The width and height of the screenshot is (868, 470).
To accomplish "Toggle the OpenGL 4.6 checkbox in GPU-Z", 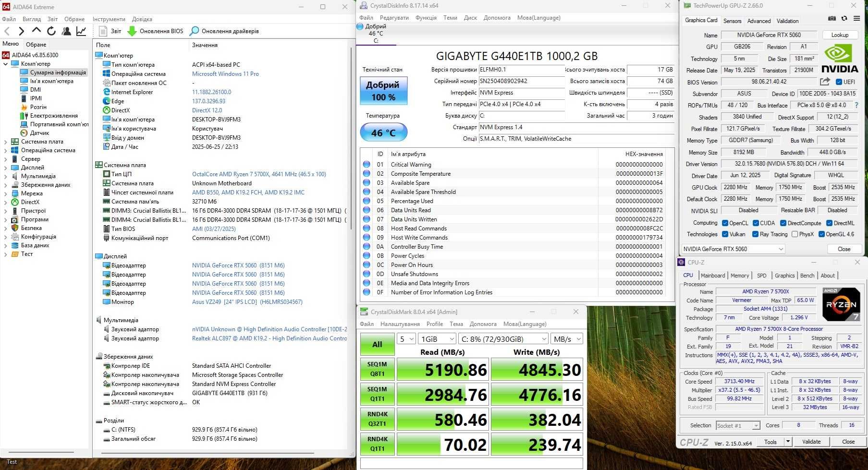I will point(821,234).
